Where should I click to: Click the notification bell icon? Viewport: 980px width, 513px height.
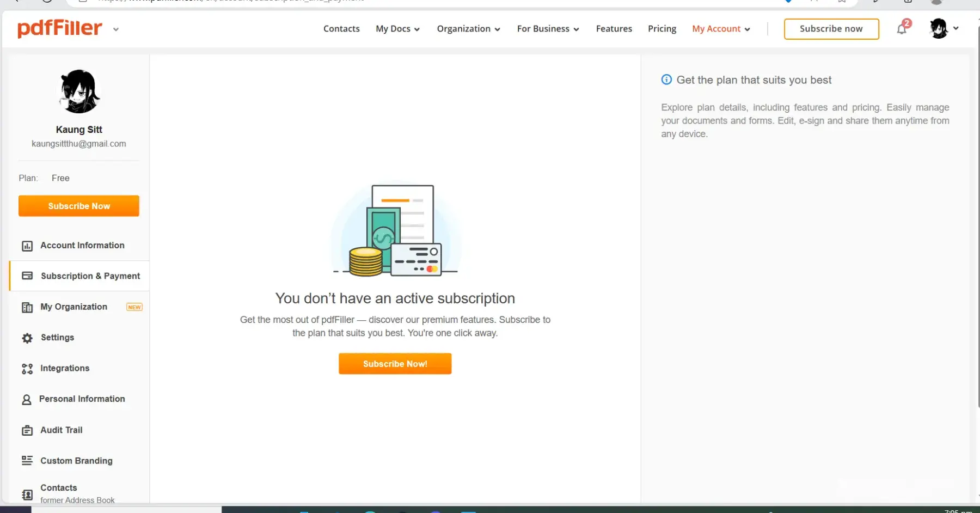(x=902, y=29)
